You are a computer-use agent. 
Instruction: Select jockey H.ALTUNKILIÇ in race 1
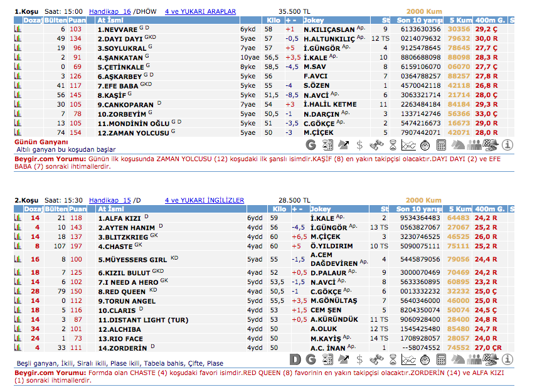(329, 39)
